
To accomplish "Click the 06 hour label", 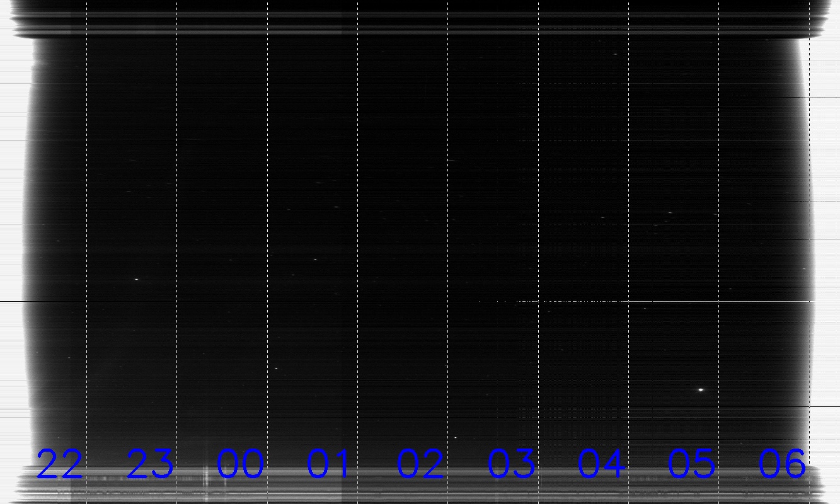I will pos(781,464).
